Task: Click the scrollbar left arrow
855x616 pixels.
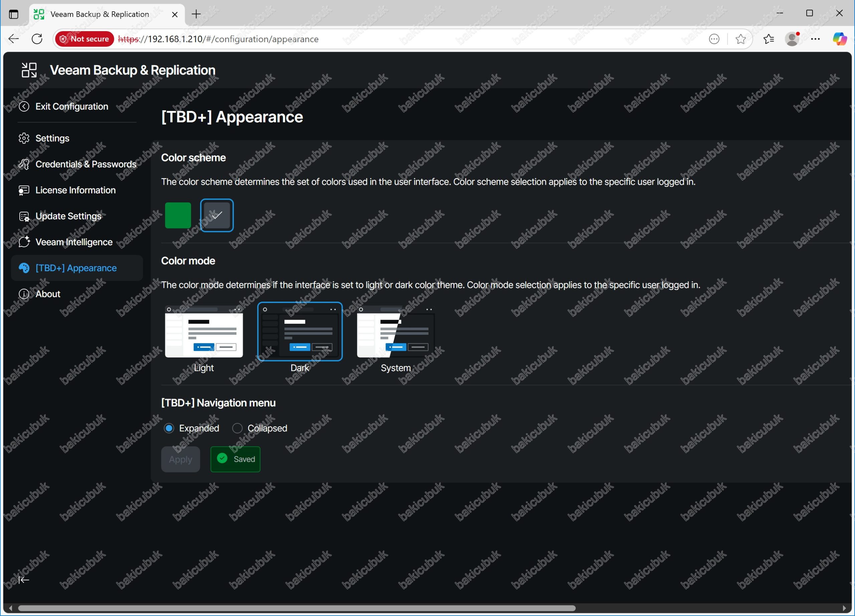Action: [x=11, y=608]
